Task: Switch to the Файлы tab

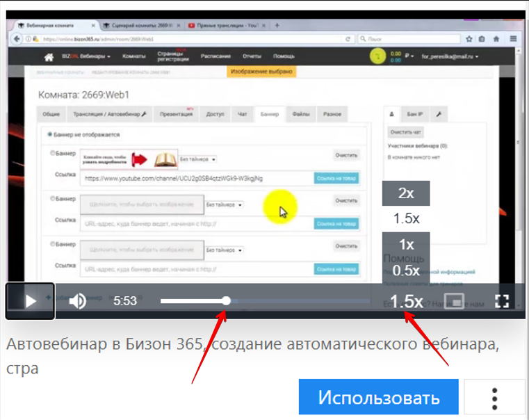Action: tap(300, 114)
